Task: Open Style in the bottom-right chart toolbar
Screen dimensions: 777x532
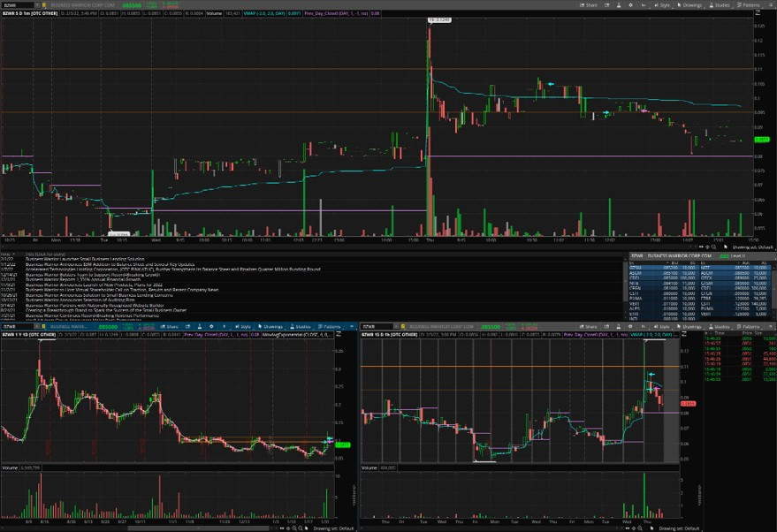Action: 663,327
